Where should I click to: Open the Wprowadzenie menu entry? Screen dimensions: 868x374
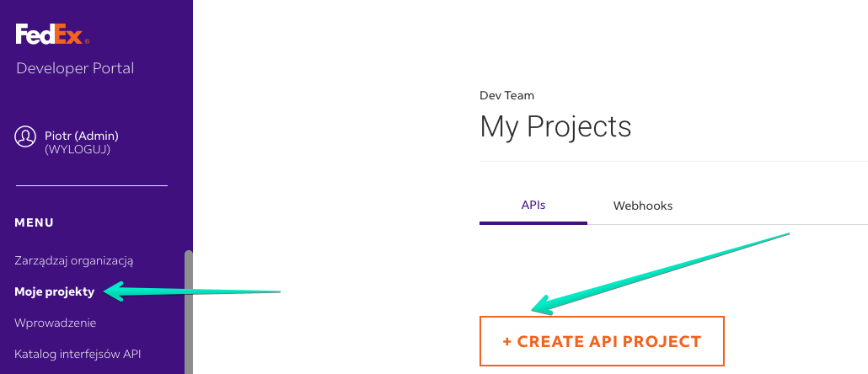coord(56,323)
